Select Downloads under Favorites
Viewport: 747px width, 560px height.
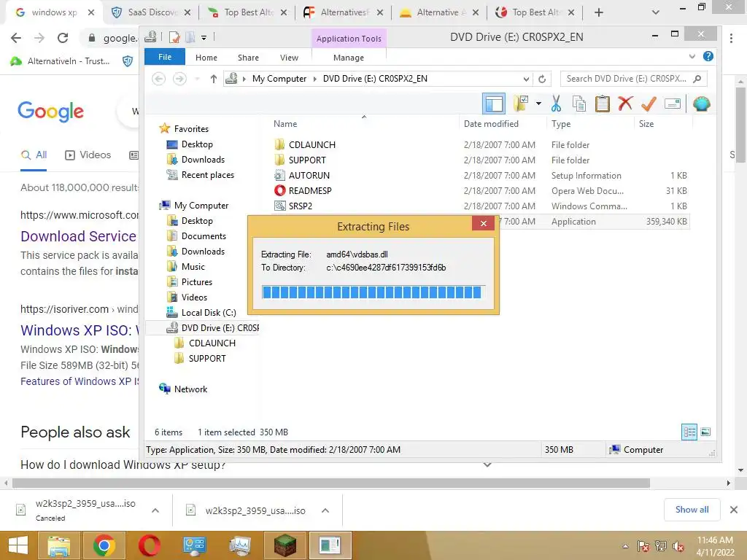tap(203, 160)
